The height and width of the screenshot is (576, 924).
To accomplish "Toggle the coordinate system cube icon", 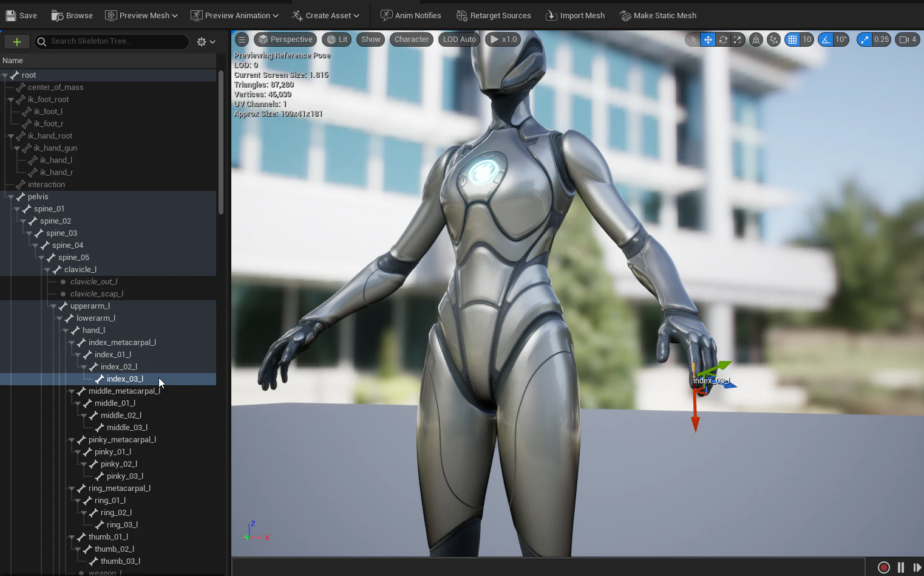I will click(756, 39).
